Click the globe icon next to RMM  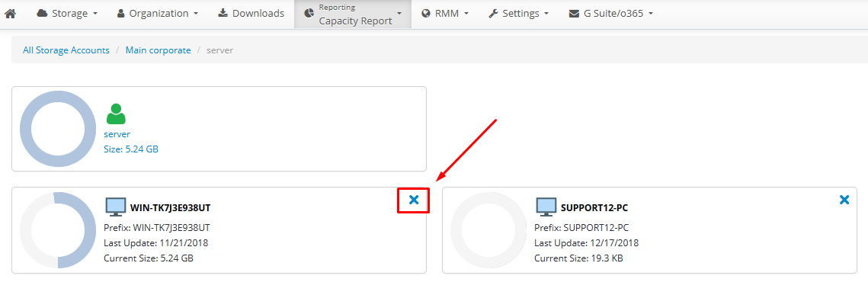coord(426,13)
